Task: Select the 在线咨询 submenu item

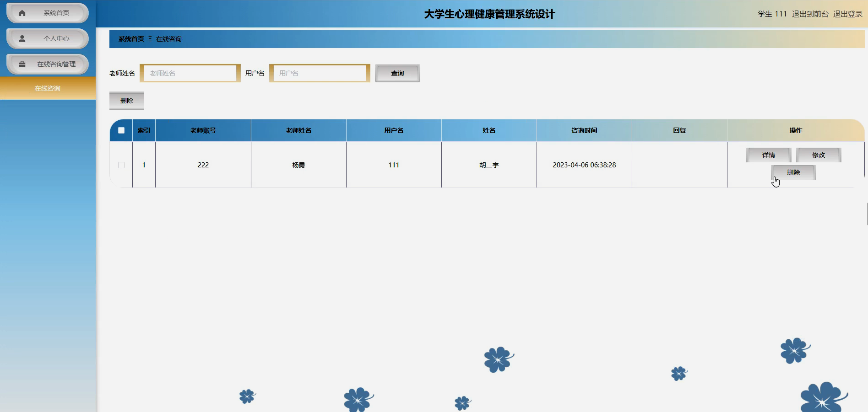Action: [48, 88]
